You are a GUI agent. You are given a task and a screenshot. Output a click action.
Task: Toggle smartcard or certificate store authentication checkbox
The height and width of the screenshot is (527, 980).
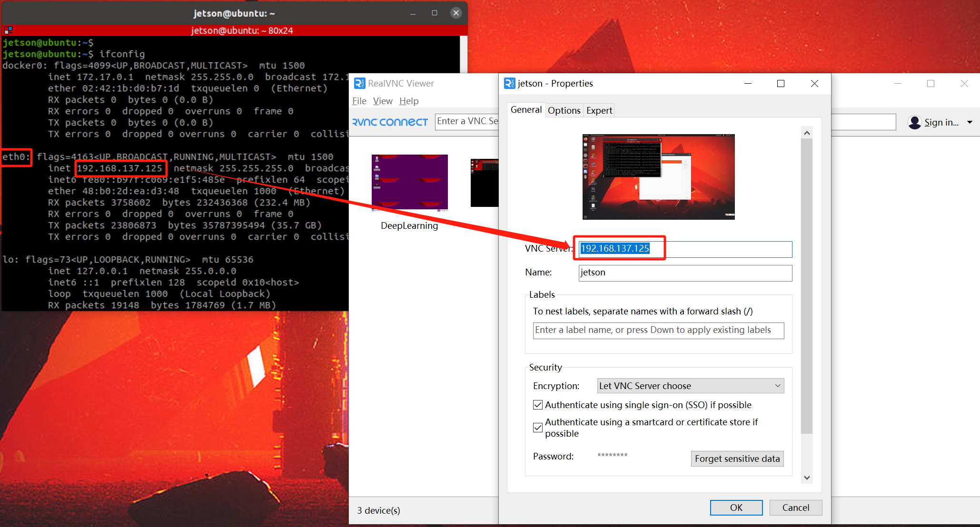538,427
